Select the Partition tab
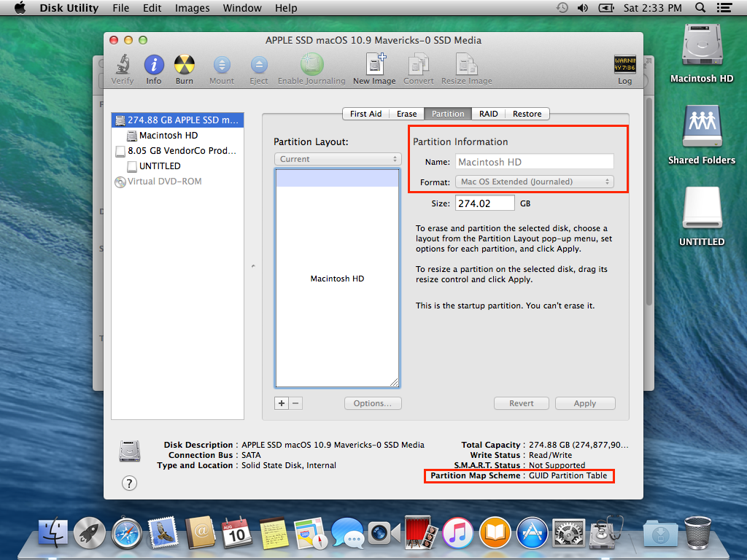This screenshot has width=747, height=560. coord(448,114)
